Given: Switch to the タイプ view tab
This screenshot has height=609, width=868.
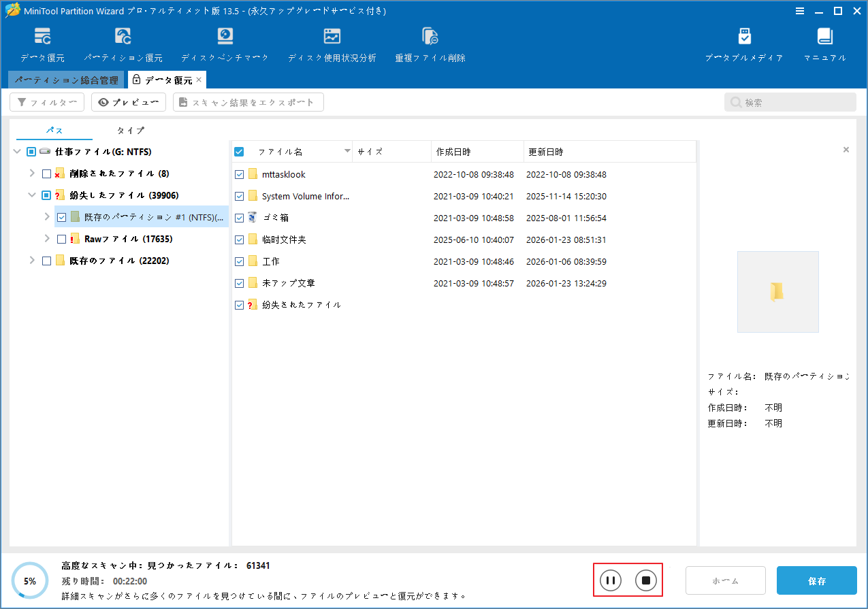Looking at the screenshot, I should click(x=130, y=130).
